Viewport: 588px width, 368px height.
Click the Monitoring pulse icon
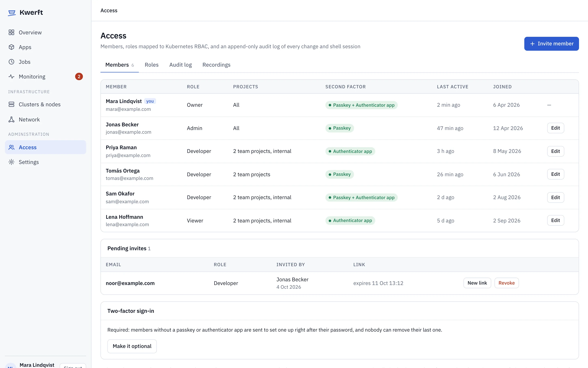[11, 76]
